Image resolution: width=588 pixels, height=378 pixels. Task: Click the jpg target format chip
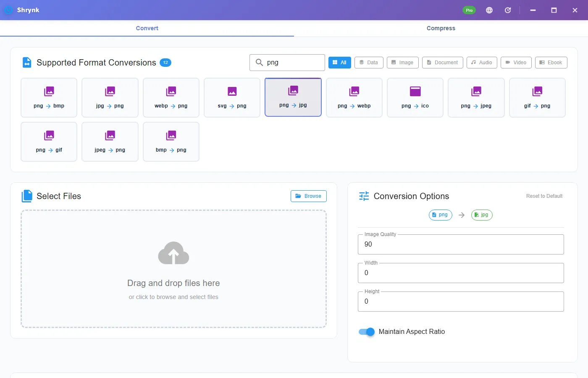coord(482,215)
